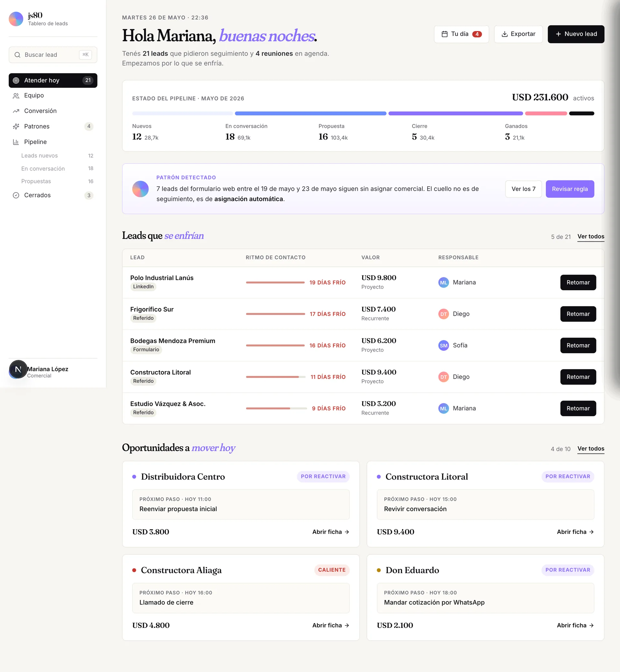
Task: Click the plus icon on Nuevo lead
Action: coord(558,34)
